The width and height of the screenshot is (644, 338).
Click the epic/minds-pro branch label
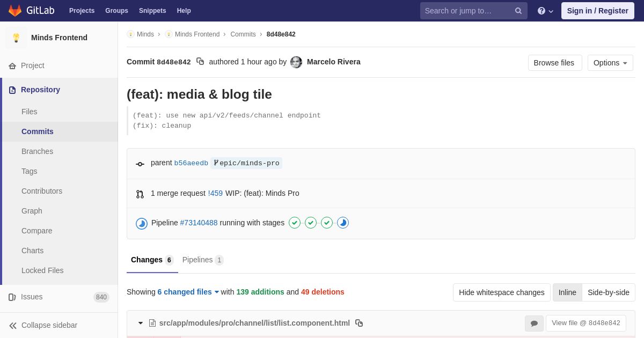(246, 163)
